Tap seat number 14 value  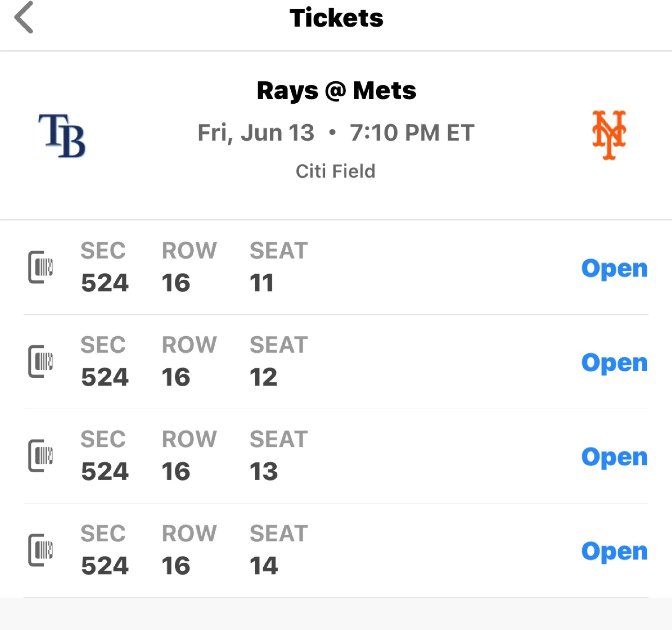[x=264, y=566]
